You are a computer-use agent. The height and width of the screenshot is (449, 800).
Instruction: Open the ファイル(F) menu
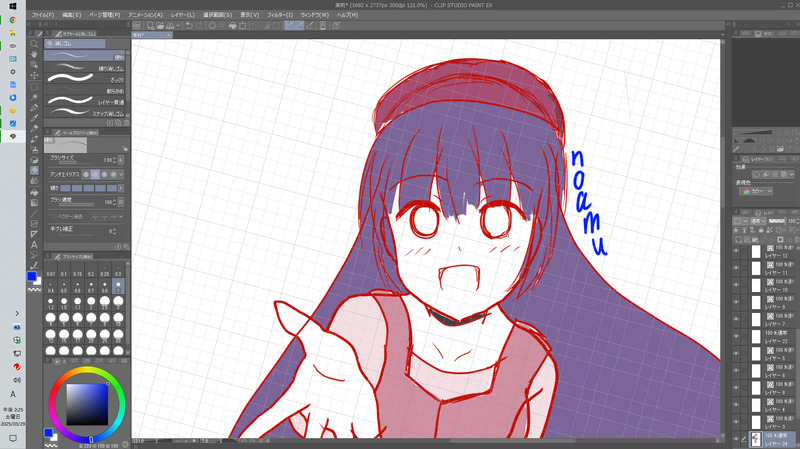[43, 15]
